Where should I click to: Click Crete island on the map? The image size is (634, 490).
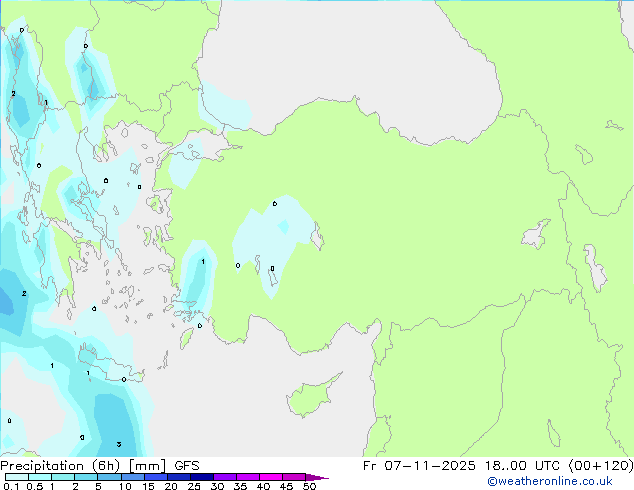click(x=109, y=364)
